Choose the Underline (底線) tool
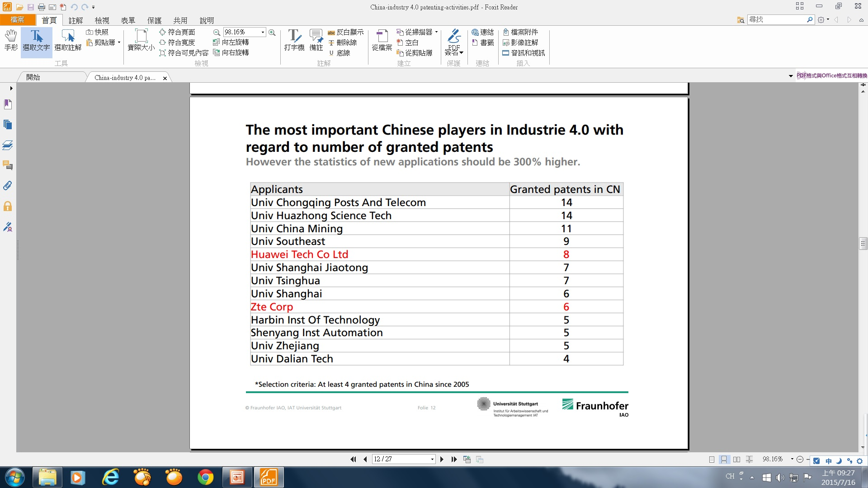Viewport: 868px width, 488px height. (339, 53)
